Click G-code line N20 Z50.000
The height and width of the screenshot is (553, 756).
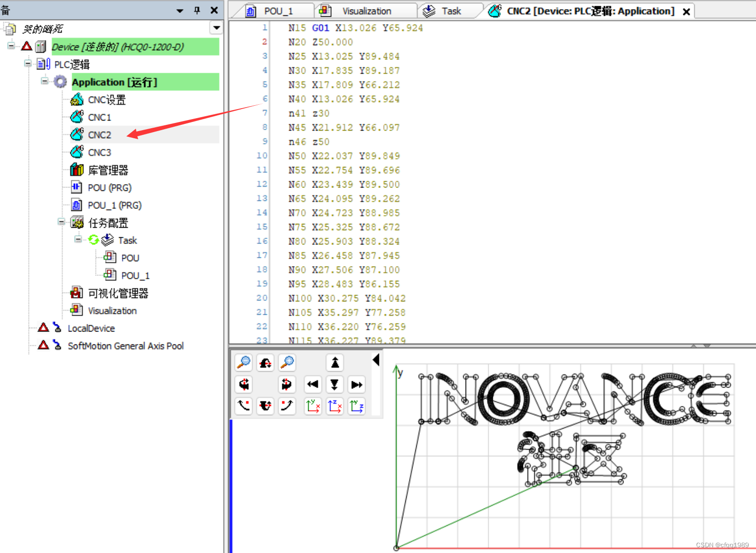pos(321,42)
